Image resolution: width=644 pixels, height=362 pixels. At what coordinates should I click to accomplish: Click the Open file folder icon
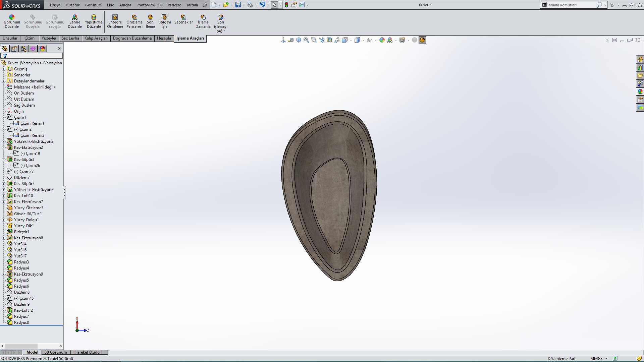tap(226, 5)
